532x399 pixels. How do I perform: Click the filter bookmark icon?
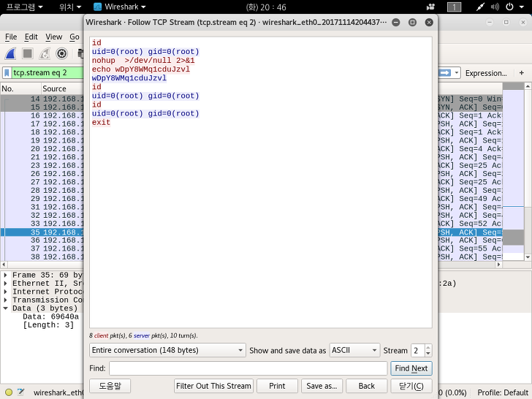(x=7, y=73)
